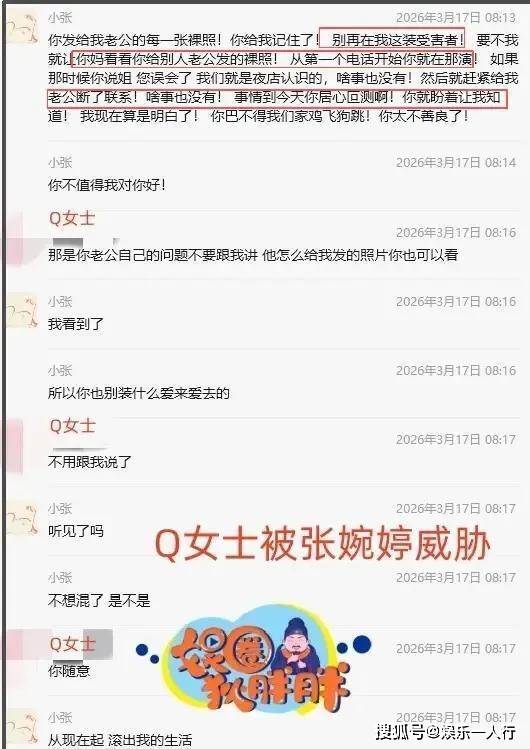Click the blurred avatar beside the 08:16 Q女士 message
The image size is (530, 749).
(x=15, y=239)
